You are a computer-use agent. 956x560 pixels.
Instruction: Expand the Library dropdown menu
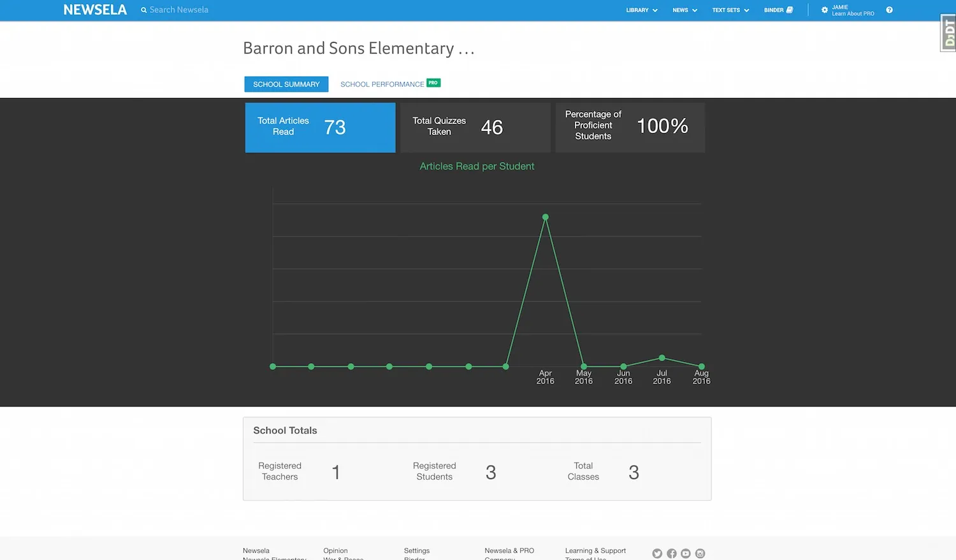(641, 10)
